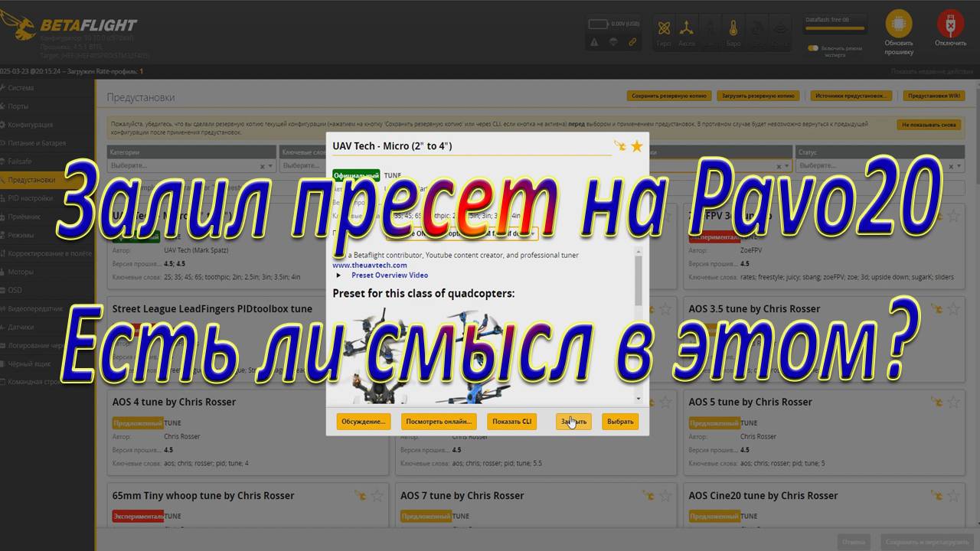Click the Выбрать button in the dialog
The image size is (980, 551).
tap(620, 422)
